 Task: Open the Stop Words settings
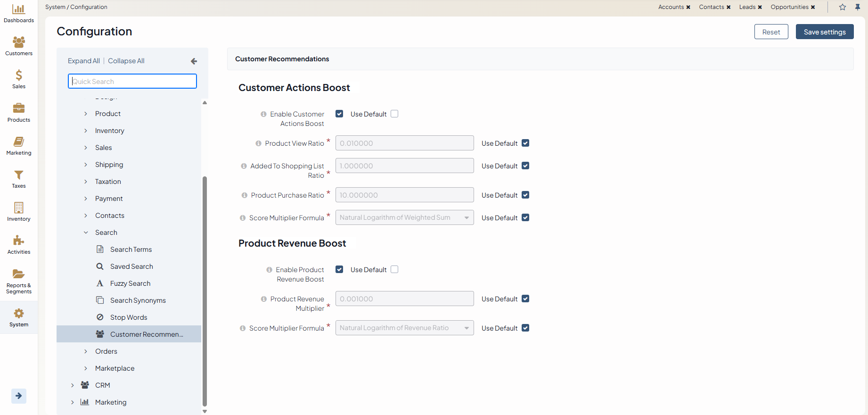click(x=129, y=317)
